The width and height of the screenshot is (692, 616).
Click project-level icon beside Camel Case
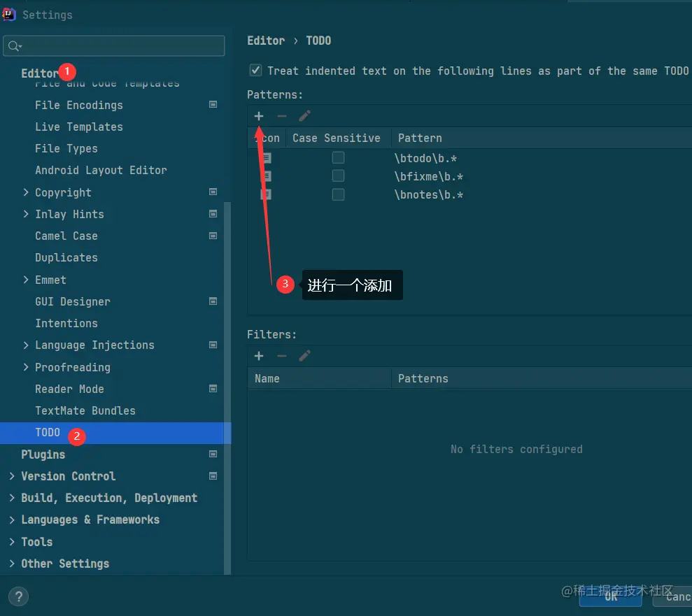tap(213, 236)
